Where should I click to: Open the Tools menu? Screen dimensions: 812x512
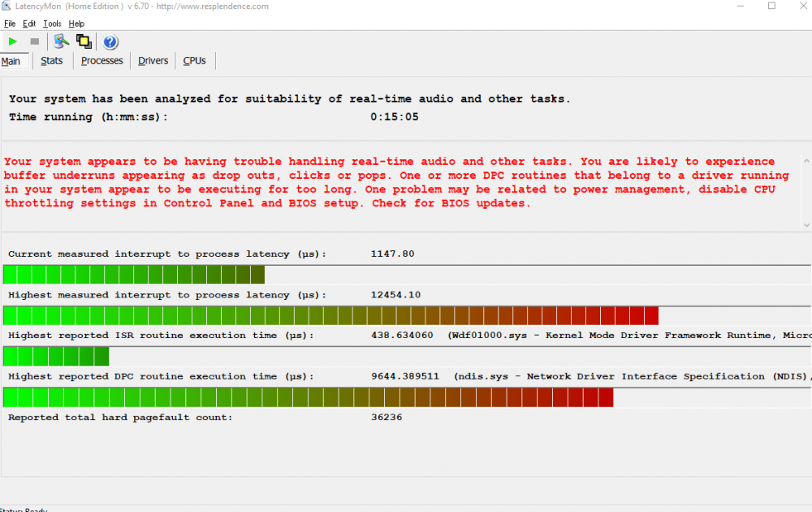[52, 24]
